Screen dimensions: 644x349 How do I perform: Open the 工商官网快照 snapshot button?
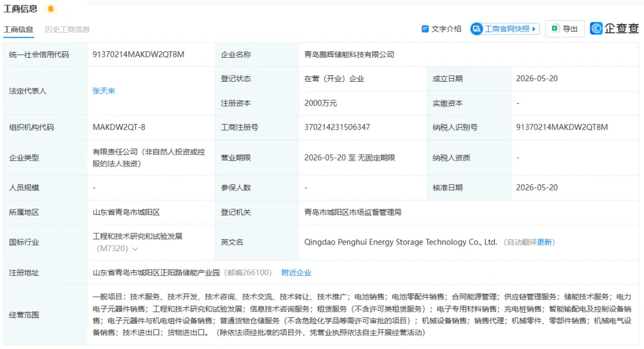505,29
